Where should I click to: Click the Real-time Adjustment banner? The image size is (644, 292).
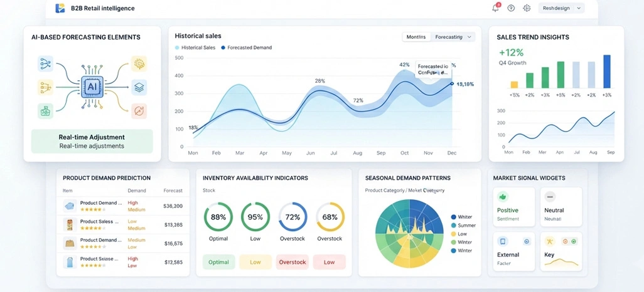(92, 141)
